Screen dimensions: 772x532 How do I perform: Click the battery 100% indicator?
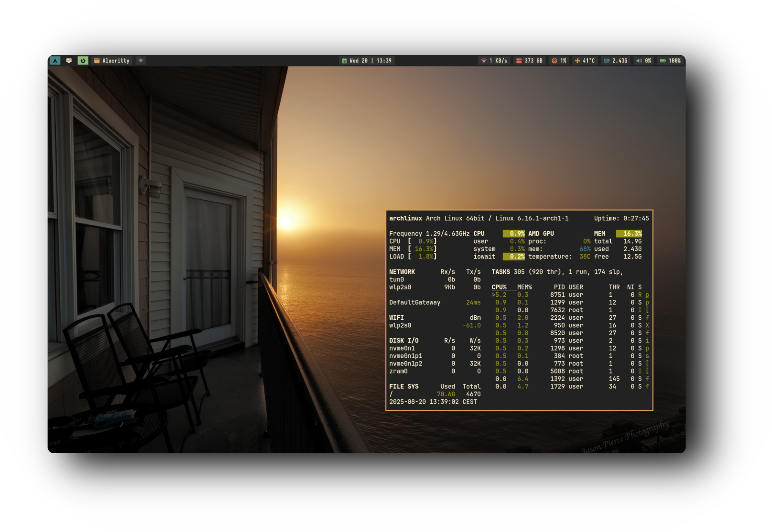pos(670,61)
